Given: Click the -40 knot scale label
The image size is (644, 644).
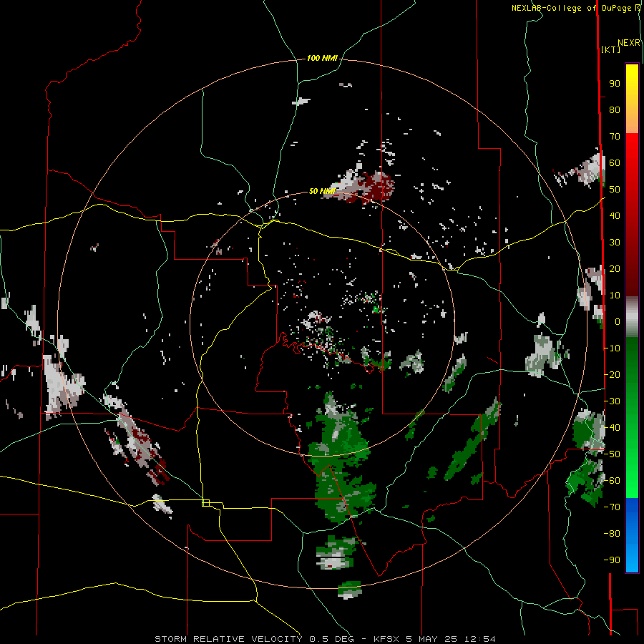Looking at the screenshot, I should pyautogui.click(x=612, y=428).
